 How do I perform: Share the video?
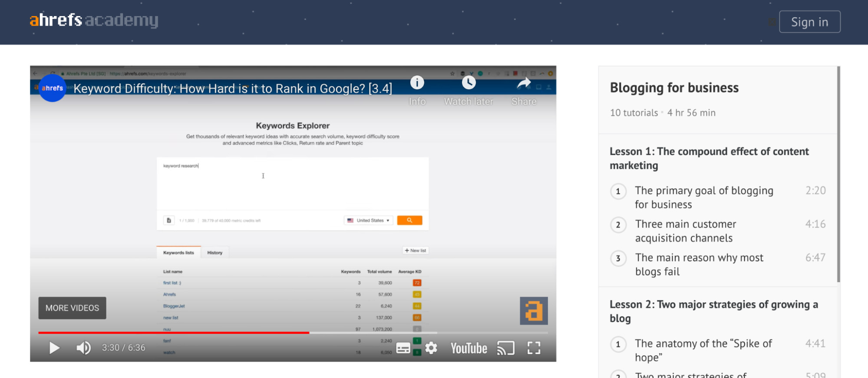pos(524,83)
